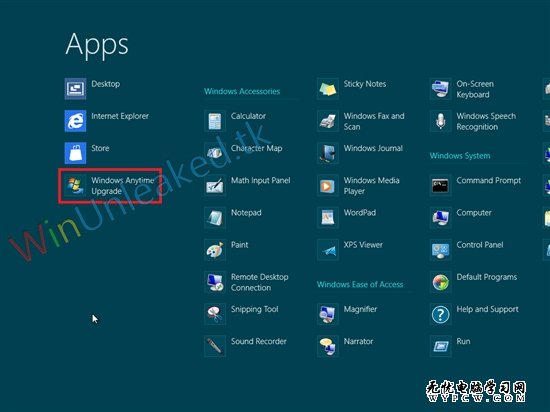Click 'Windows Media Player' text
Screen dimensions: 550x412
pyautogui.click(x=371, y=185)
